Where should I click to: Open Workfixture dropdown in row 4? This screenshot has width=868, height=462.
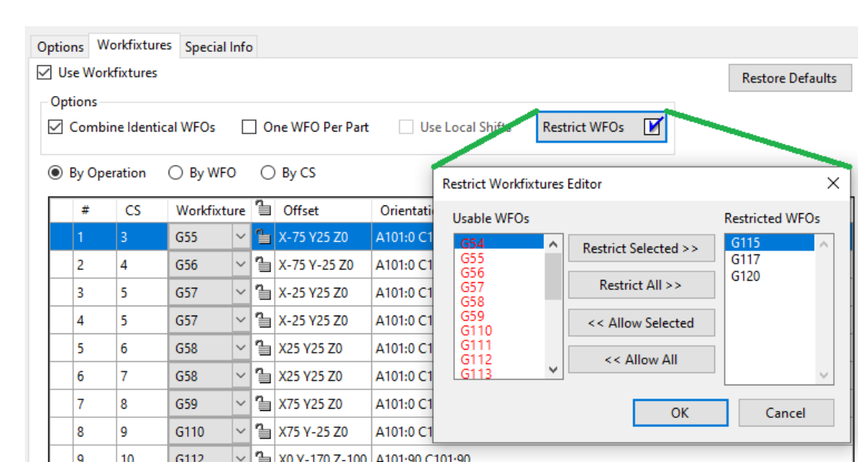click(240, 321)
